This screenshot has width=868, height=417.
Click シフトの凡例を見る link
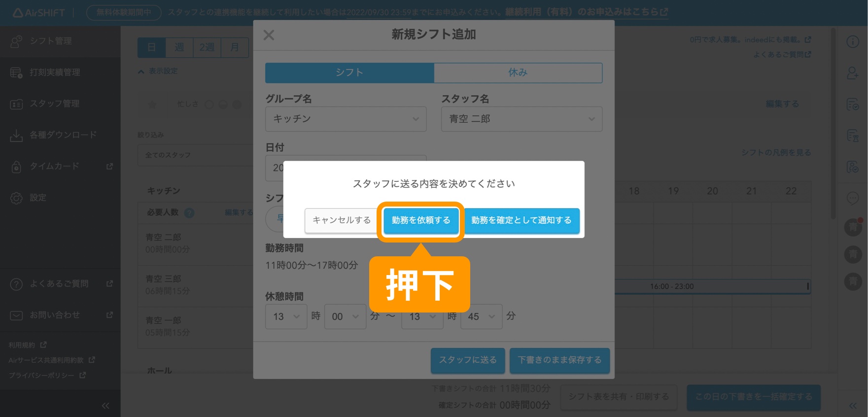click(x=776, y=153)
